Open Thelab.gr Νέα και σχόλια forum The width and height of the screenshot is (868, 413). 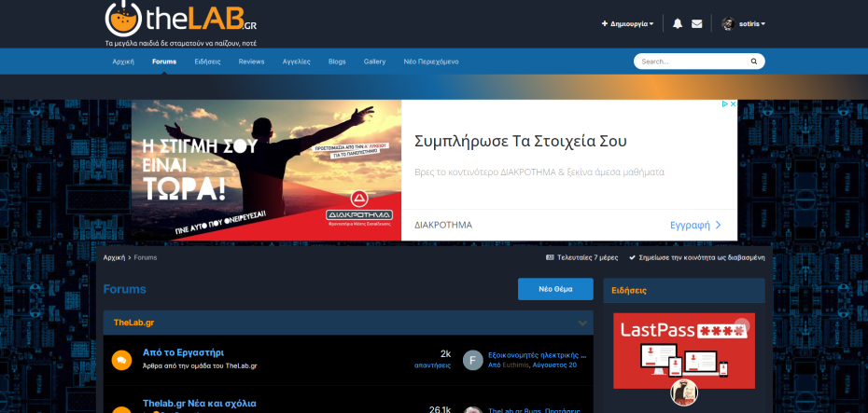point(200,404)
